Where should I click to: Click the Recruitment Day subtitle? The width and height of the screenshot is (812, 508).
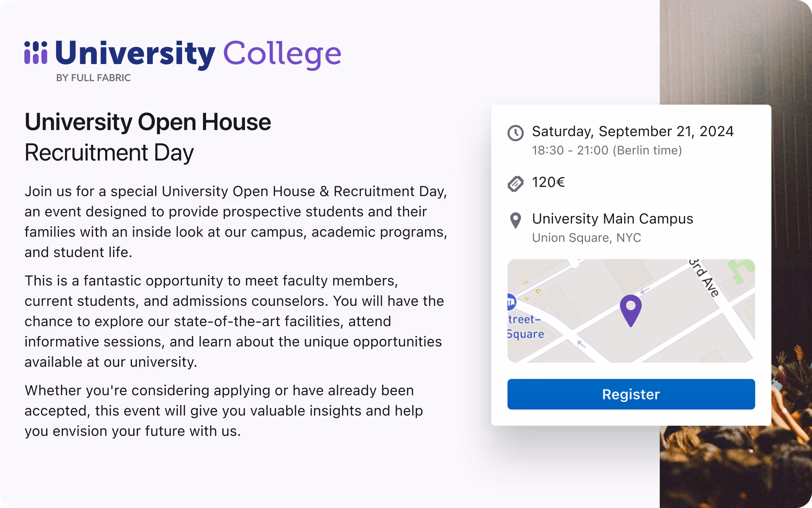(109, 152)
